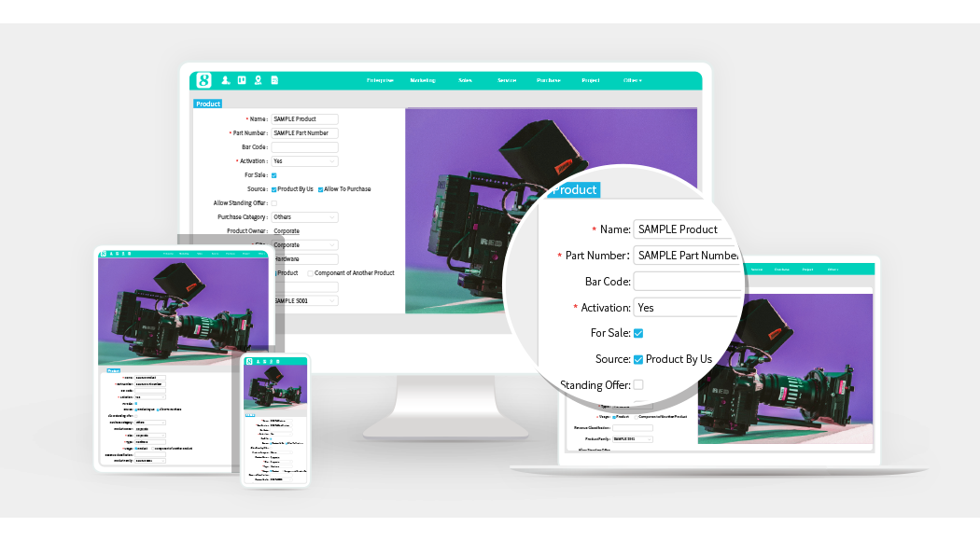Open the Project menu on the desktop monitor

[591, 80]
